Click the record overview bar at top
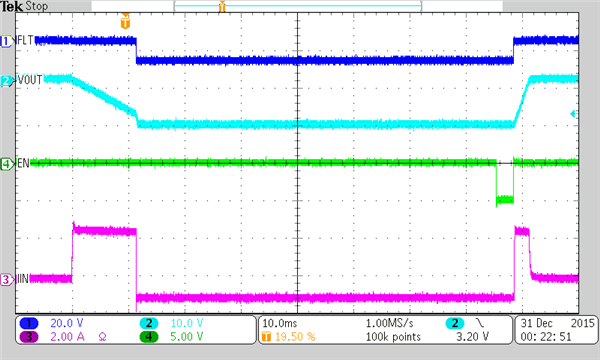Viewport: 600px width, 360px height. point(297,6)
